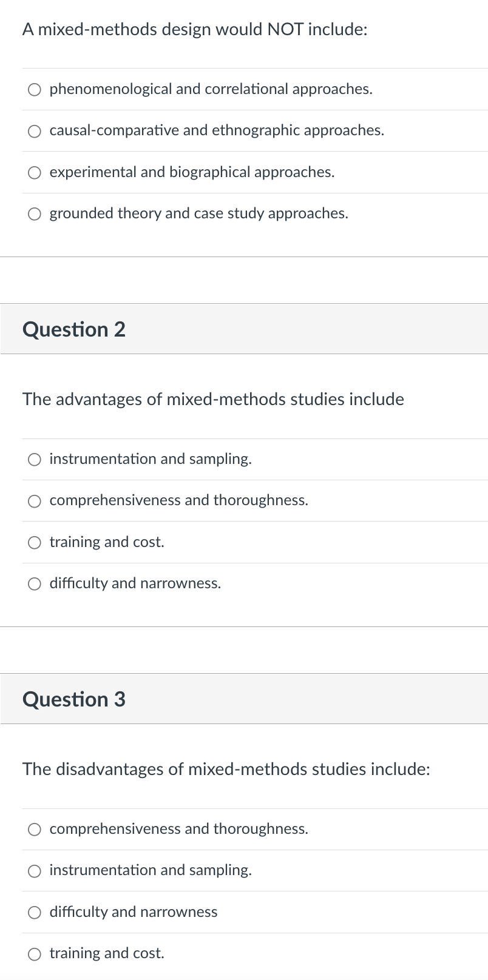The image size is (488, 980).
Task: Select 'difficulty and narrowness' under Question 3
Action: (34, 913)
